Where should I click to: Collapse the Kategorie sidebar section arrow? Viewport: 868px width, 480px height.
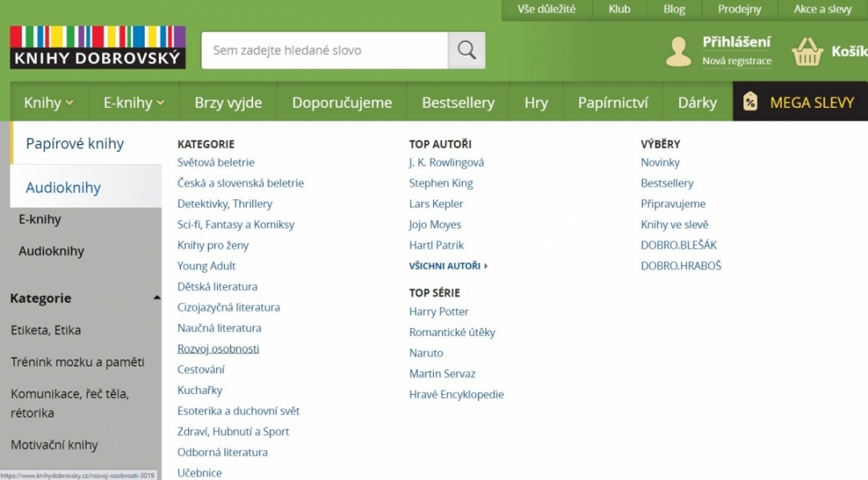point(157,297)
